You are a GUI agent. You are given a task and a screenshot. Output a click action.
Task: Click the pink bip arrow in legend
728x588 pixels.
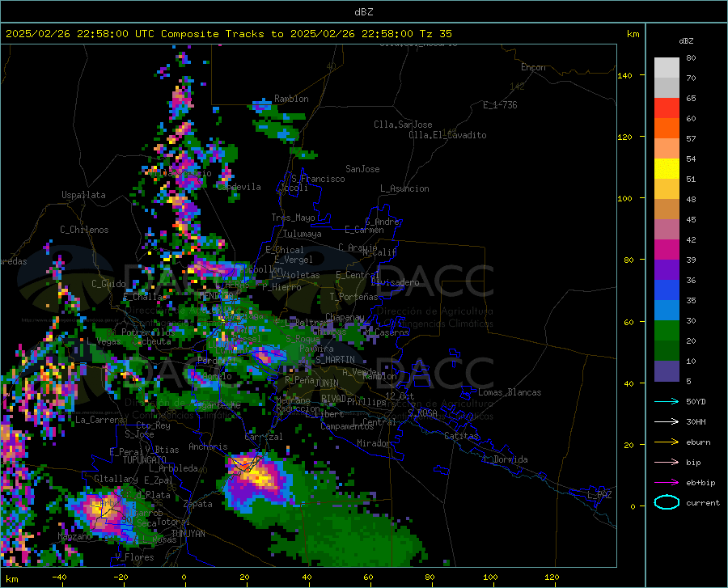coord(667,463)
